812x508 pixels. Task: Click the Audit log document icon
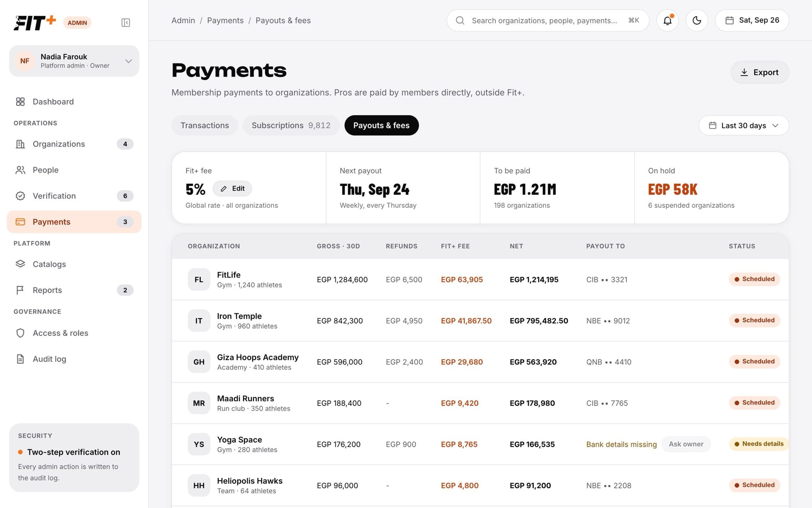[x=20, y=359]
